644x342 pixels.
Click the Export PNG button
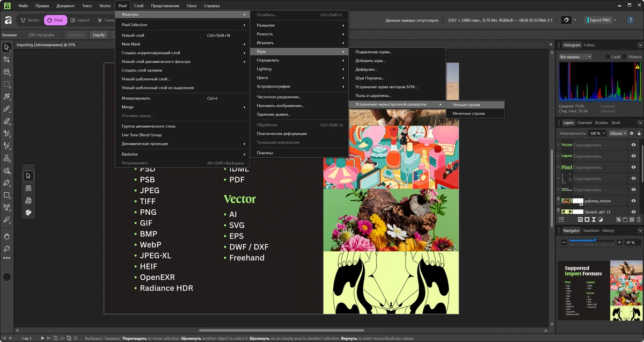pyautogui.click(x=598, y=20)
